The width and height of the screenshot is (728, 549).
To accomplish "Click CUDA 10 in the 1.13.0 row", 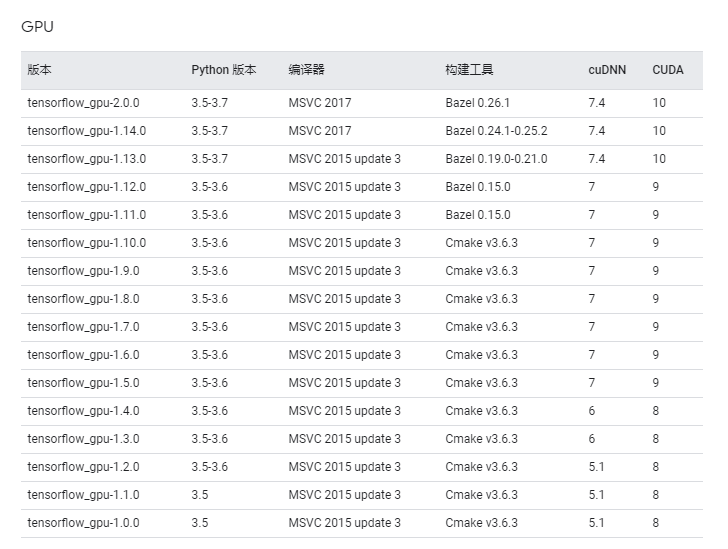I will coord(659,159).
